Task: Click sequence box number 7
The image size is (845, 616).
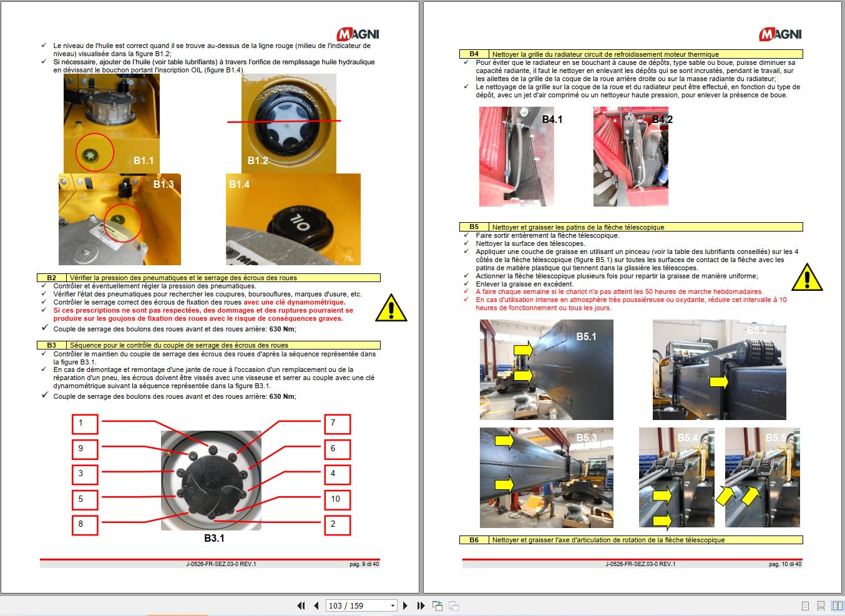Action: pos(337,423)
